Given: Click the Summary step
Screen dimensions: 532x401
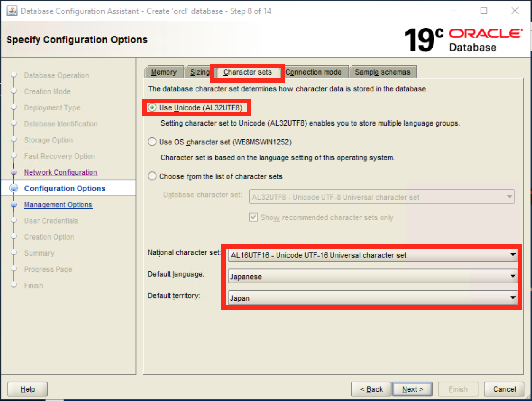Looking at the screenshot, I should point(39,253).
